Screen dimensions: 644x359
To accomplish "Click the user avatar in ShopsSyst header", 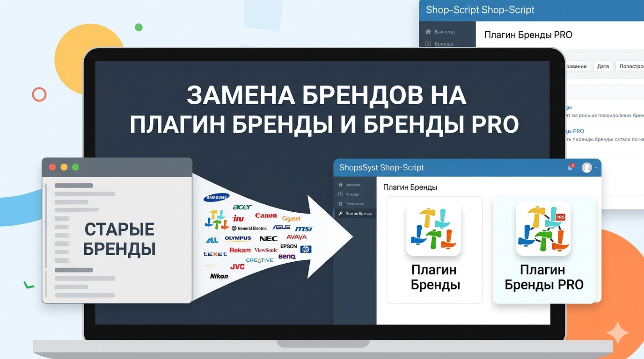I will click(586, 167).
